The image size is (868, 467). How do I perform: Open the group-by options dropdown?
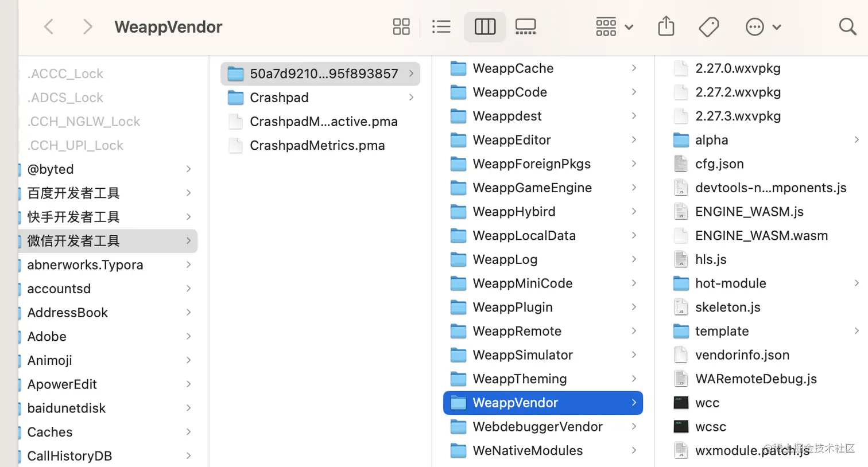(614, 26)
